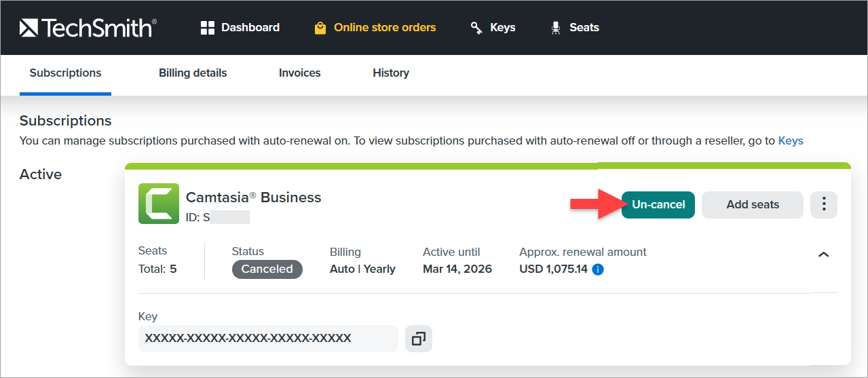Go to the History tab
The height and width of the screenshot is (378, 868).
coord(391,73)
